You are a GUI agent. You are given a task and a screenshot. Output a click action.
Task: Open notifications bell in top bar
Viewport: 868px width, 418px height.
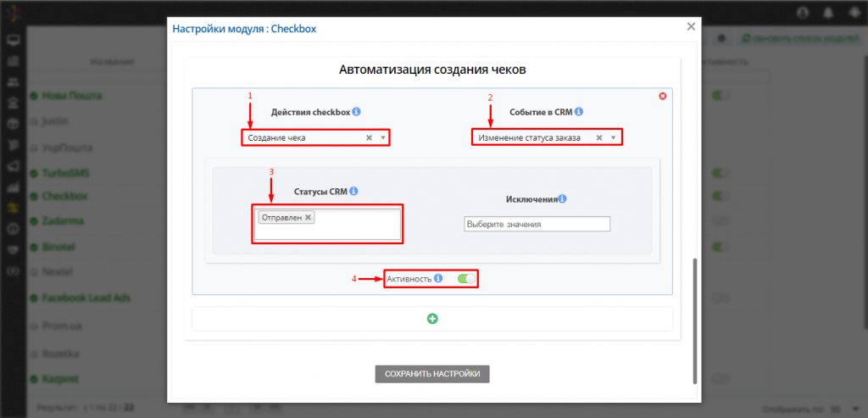pos(829,12)
